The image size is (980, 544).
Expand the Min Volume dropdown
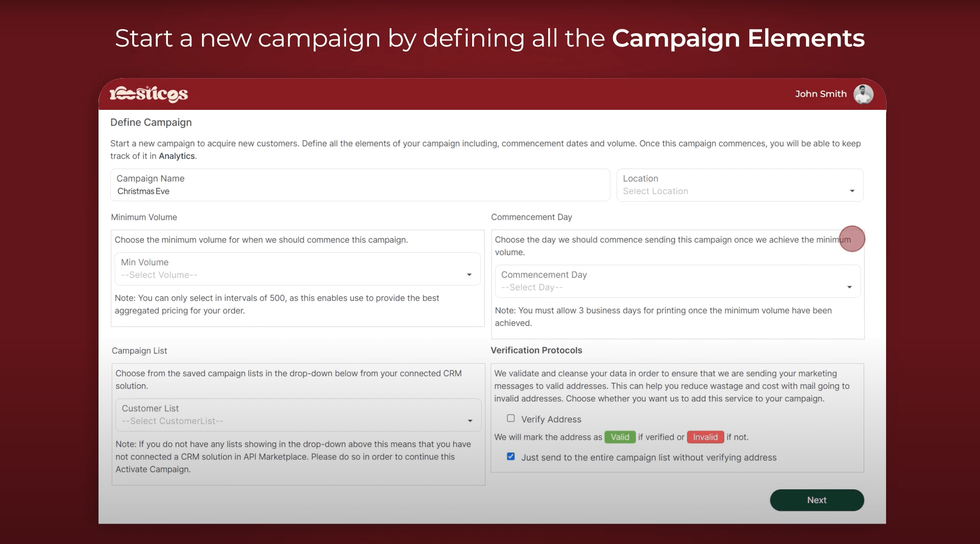pos(297,269)
